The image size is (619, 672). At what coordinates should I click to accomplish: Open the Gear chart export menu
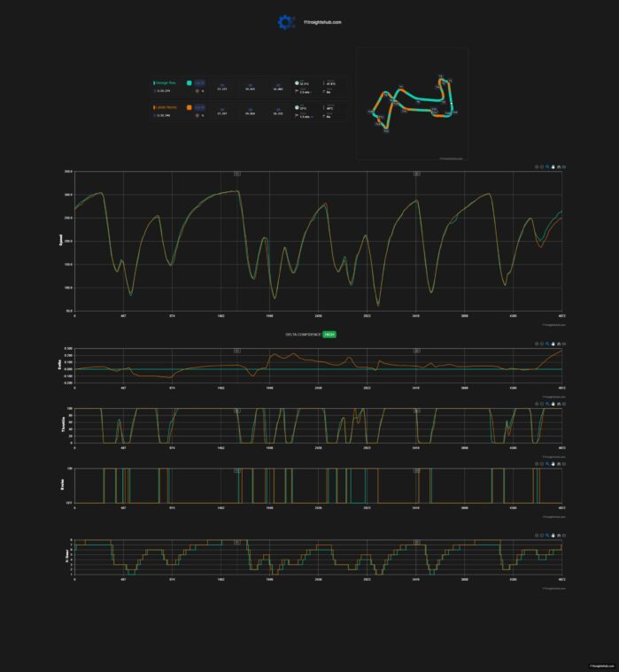click(564, 536)
